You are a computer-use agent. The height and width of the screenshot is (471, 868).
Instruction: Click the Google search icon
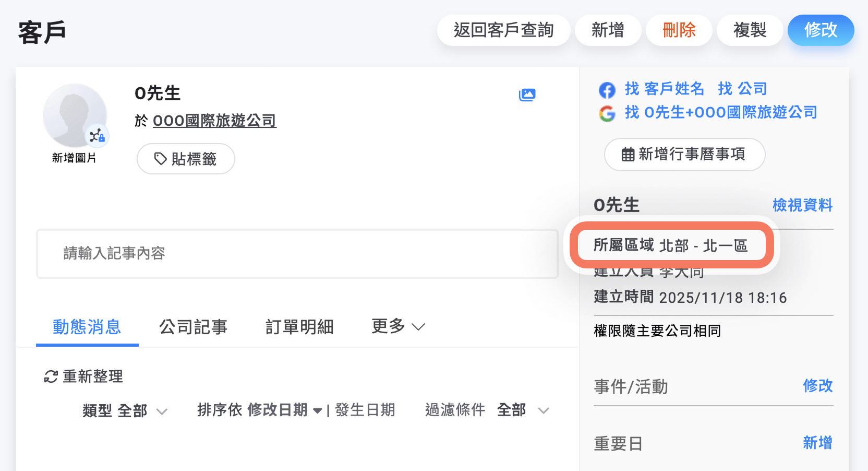point(607,113)
